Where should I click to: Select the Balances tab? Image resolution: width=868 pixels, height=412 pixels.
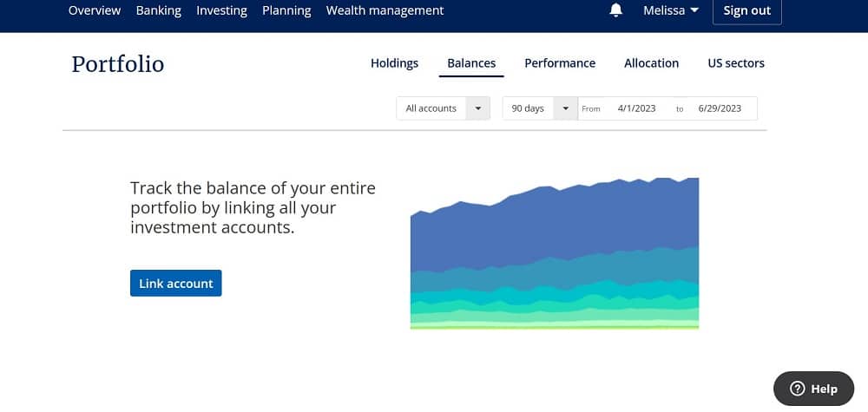pyautogui.click(x=471, y=63)
